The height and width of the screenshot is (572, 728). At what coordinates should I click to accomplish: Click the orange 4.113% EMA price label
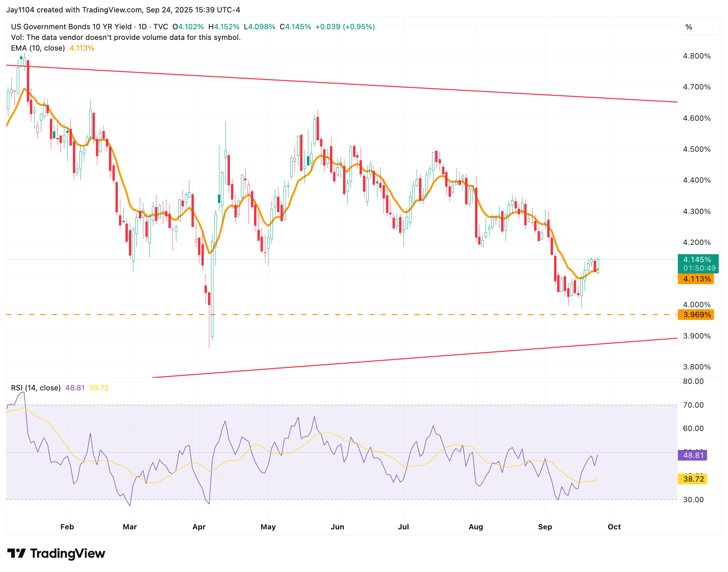pyautogui.click(x=696, y=279)
